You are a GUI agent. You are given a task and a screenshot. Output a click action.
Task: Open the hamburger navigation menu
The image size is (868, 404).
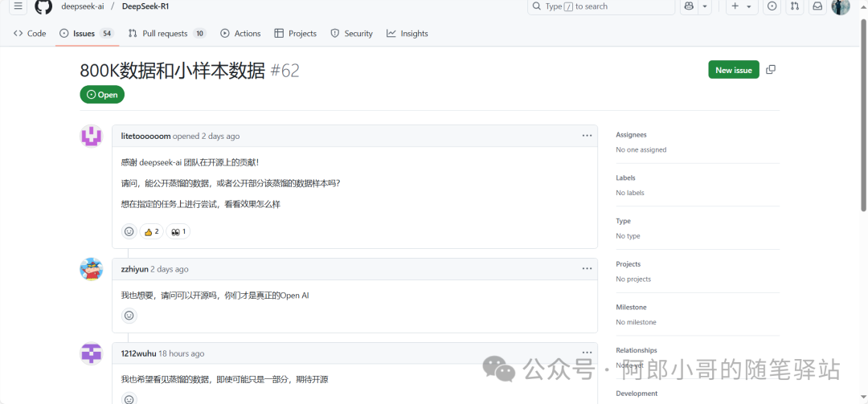click(18, 6)
